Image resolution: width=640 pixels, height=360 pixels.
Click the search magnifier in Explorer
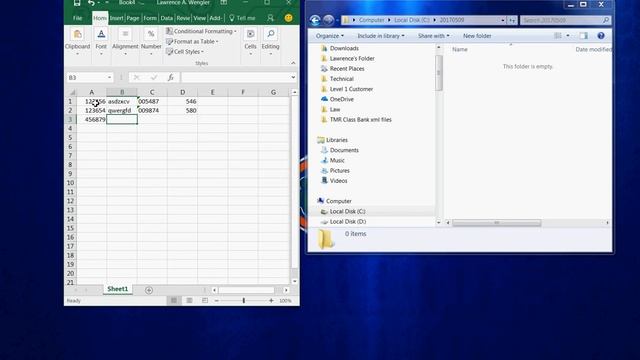point(606,20)
